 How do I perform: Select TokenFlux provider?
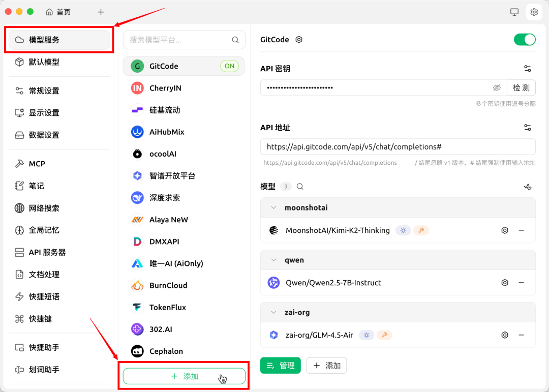pos(184,308)
